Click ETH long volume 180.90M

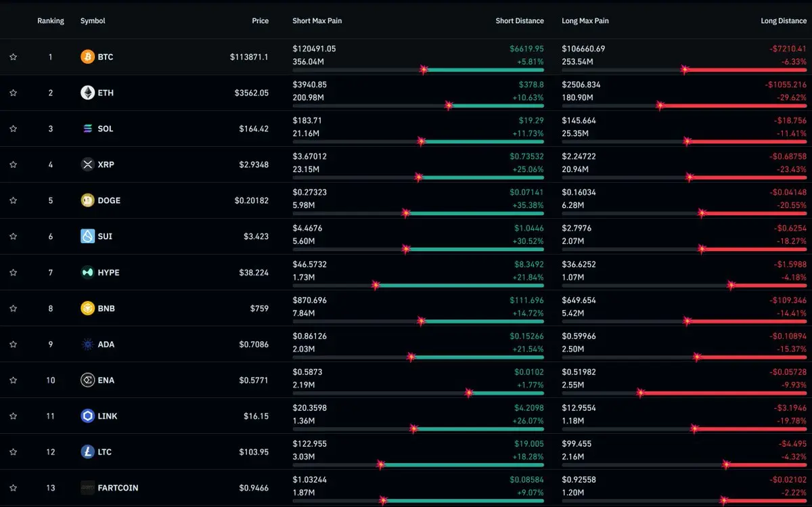[577, 97]
